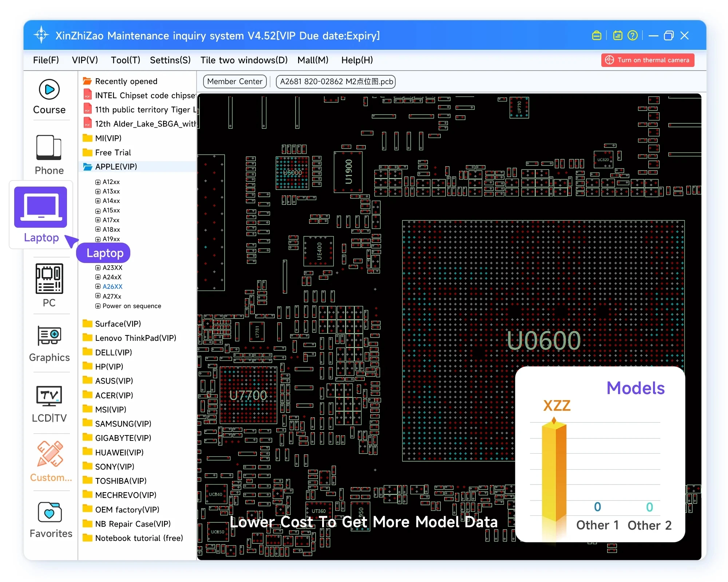
Task: Open the Custom tools icon
Action: pos(50,454)
